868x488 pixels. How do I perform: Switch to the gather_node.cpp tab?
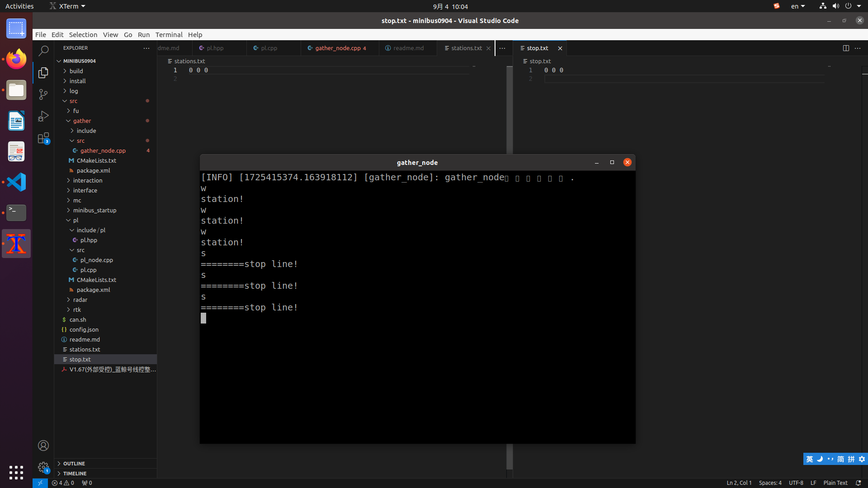tap(338, 48)
